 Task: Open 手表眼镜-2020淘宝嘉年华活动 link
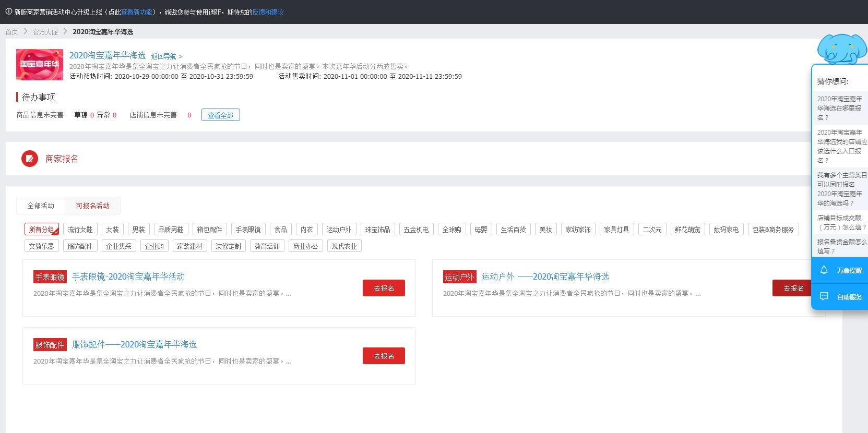pyautogui.click(x=128, y=276)
